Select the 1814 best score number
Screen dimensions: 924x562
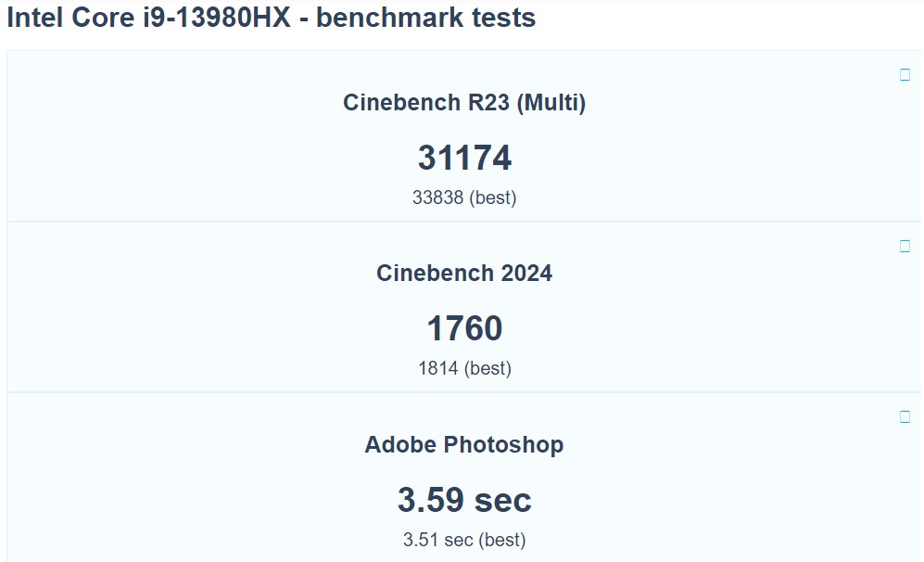[438, 368]
